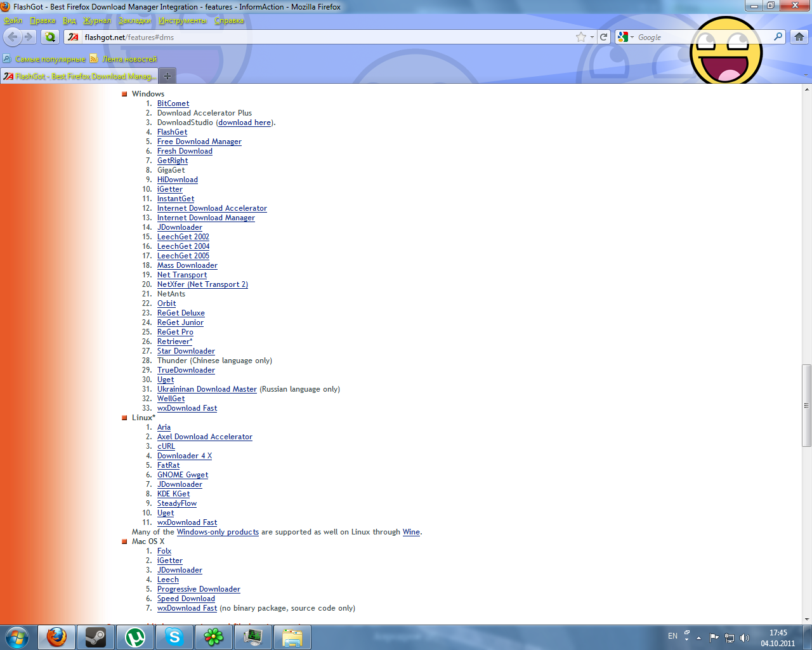Open the Internet Download Manager link

coord(206,218)
